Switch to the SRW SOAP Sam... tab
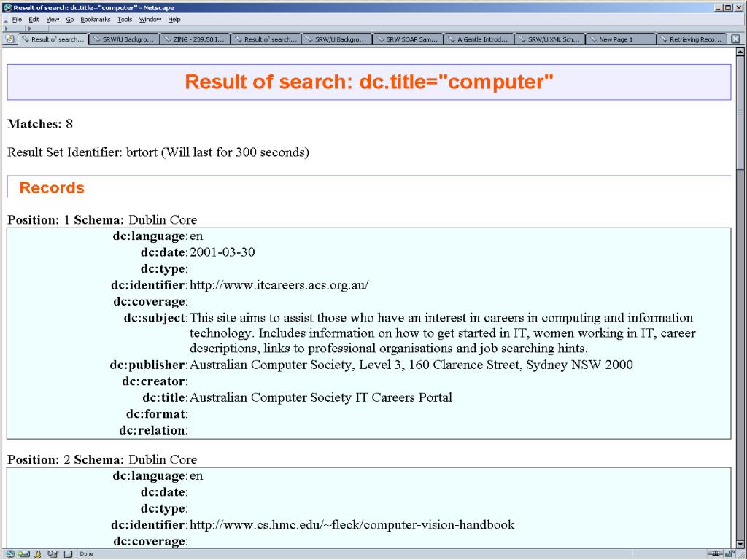Image resolution: width=747 pixels, height=560 pixels. tap(408, 39)
